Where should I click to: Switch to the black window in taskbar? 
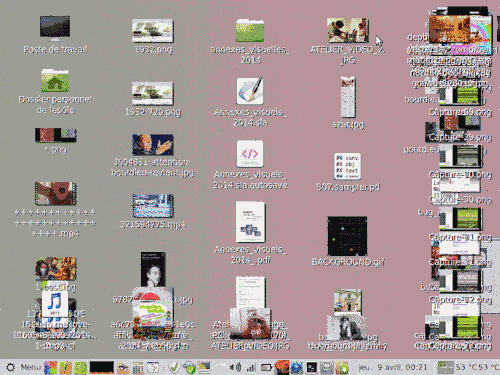[102, 367]
